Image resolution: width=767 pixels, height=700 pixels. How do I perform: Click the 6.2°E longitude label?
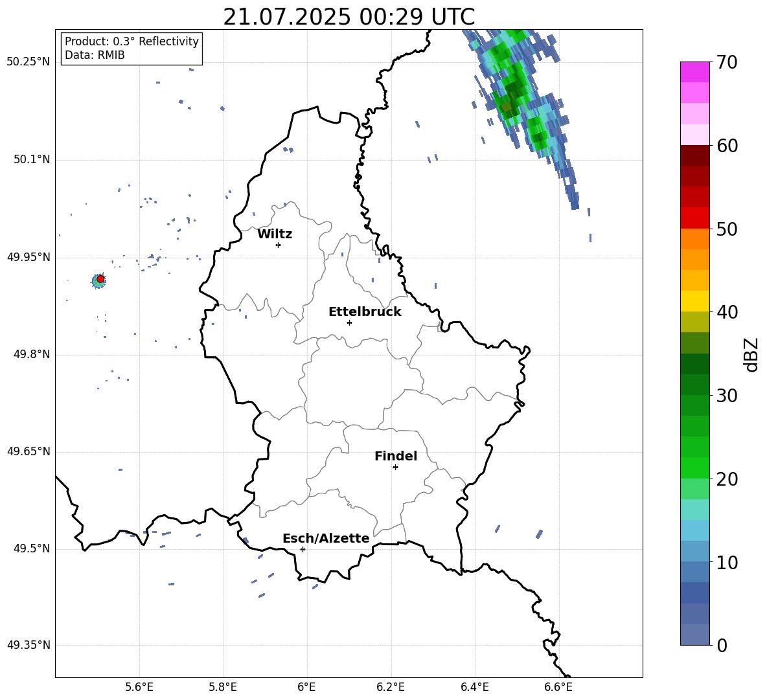391,687
